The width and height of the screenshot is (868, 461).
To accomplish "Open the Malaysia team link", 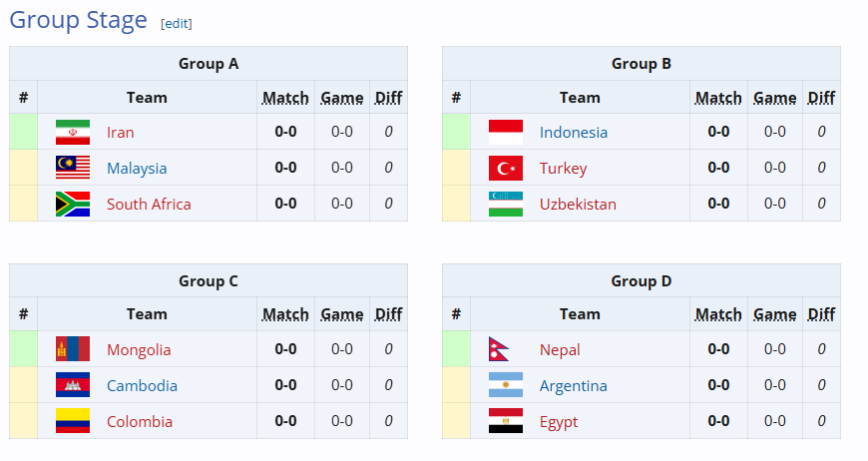I will (x=137, y=168).
